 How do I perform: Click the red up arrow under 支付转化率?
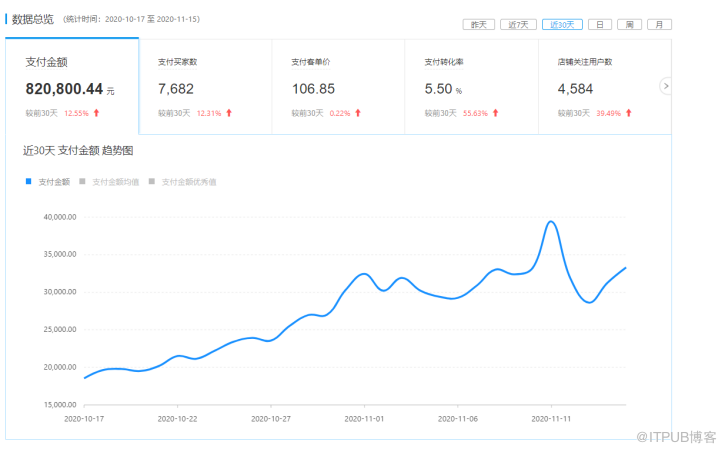496,113
